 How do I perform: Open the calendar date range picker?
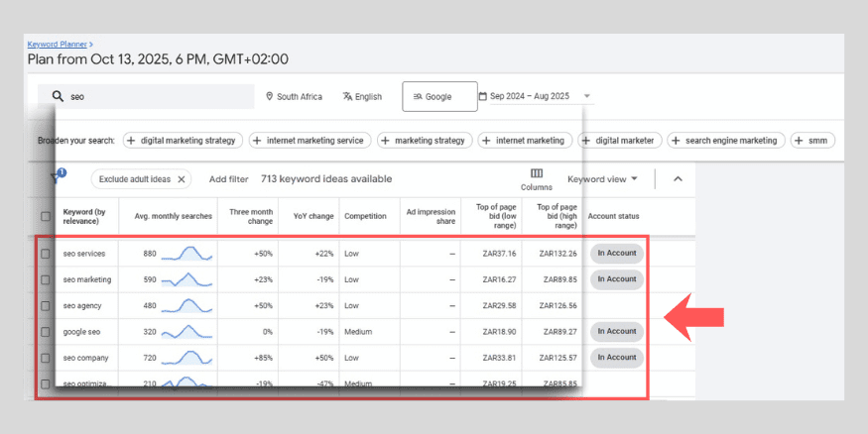[483, 97]
